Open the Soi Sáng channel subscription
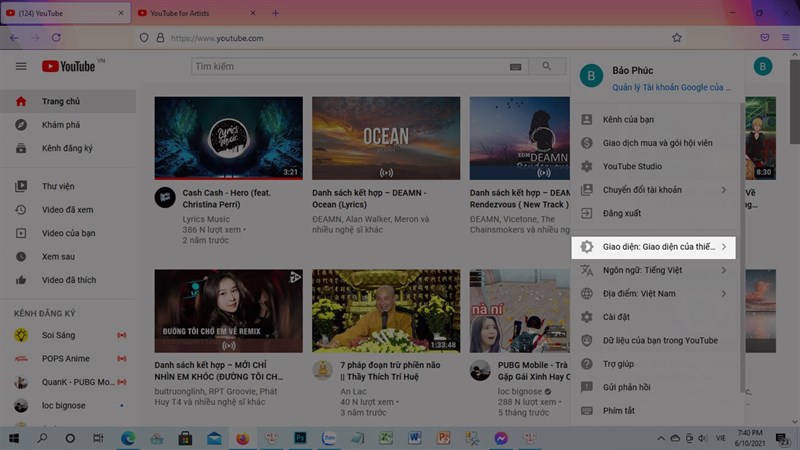Screen dimensions: 800x450 tap(58, 334)
